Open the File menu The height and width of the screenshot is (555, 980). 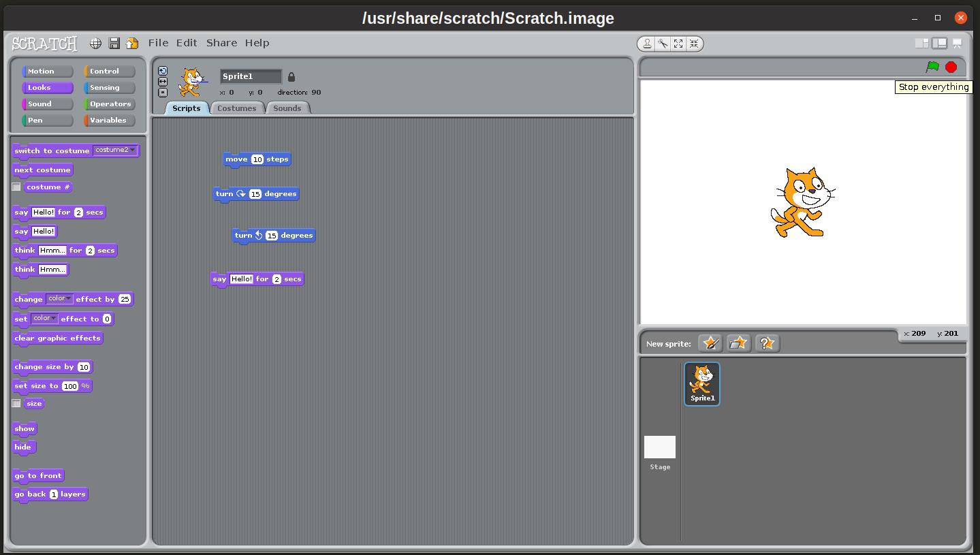(x=158, y=43)
